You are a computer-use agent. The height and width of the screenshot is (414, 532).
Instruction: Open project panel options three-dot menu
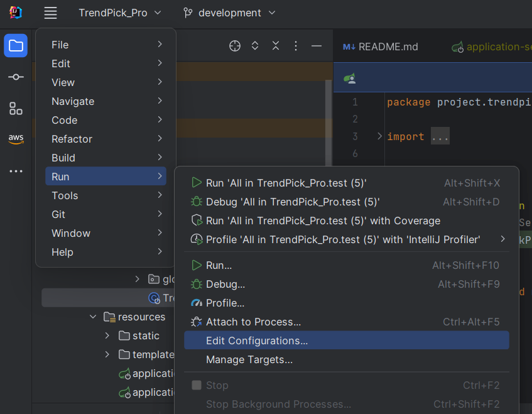tap(295, 45)
